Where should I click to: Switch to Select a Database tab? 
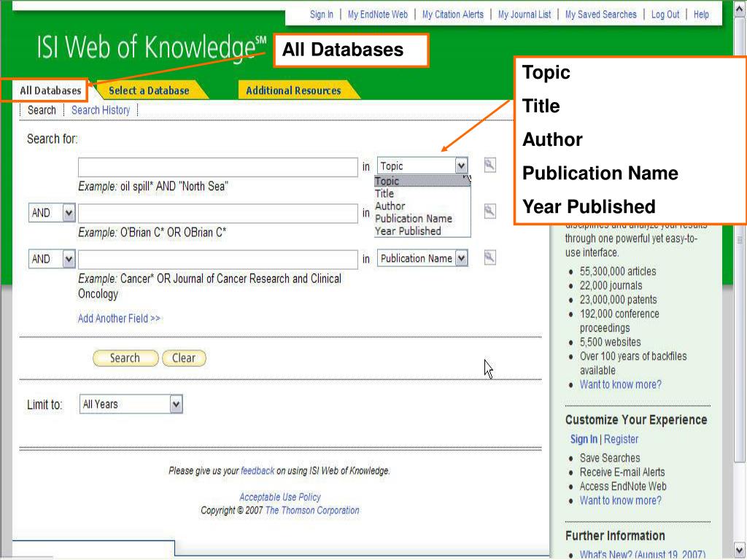click(149, 91)
